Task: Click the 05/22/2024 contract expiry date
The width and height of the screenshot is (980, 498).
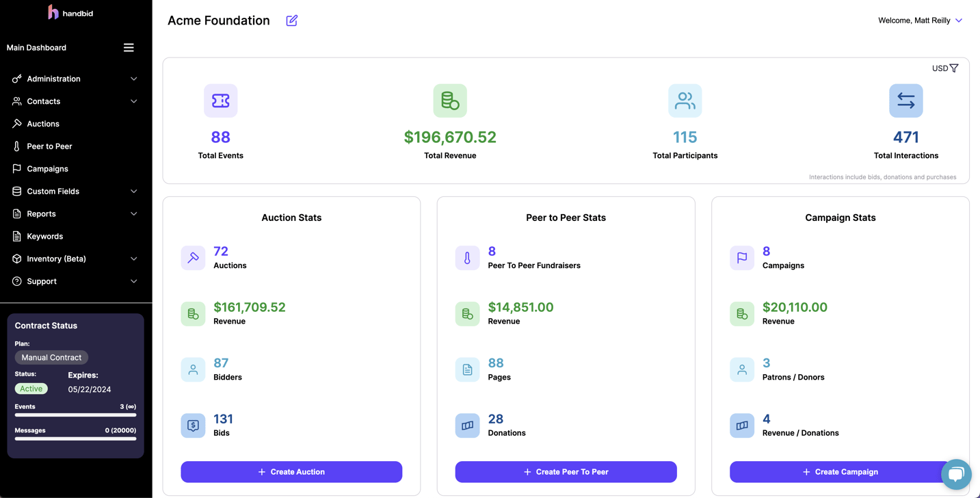Action: tap(90, 389)
